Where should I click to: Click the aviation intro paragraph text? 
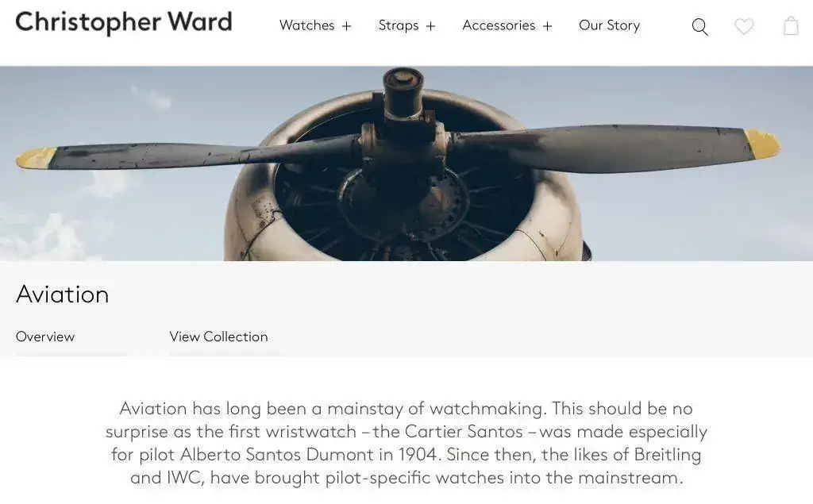(x=406, y=443)
